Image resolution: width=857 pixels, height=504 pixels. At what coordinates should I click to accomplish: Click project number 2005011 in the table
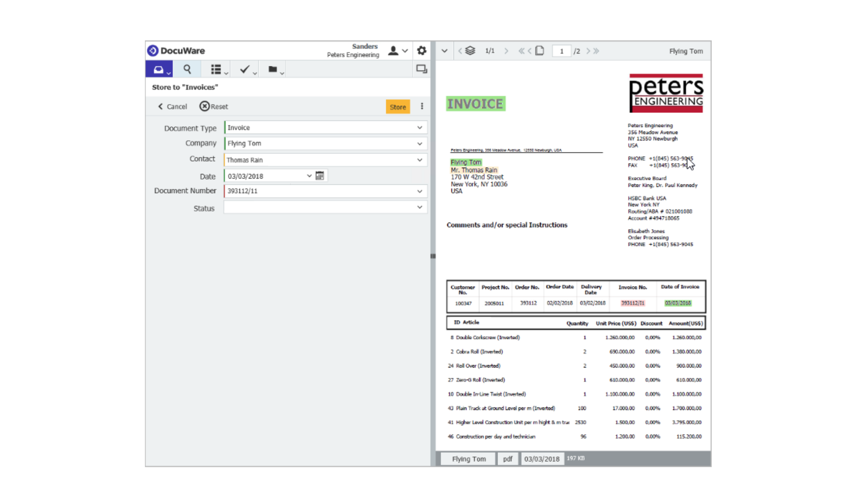coord(494,303)
